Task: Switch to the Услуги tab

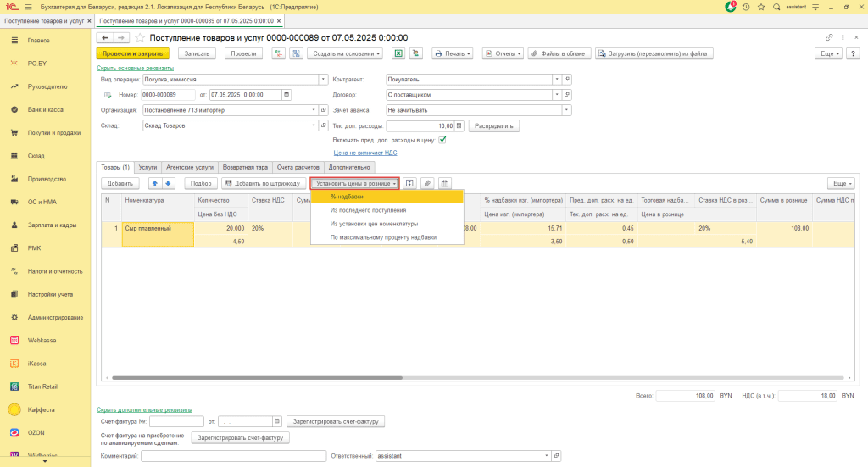Action: pyautogui.click(x=147, y=167)
